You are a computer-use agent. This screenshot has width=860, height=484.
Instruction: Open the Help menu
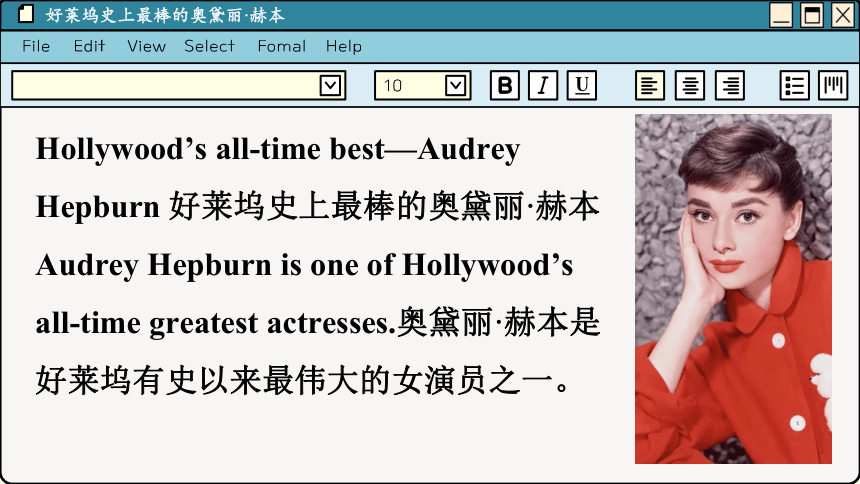(x=344, y=46)
